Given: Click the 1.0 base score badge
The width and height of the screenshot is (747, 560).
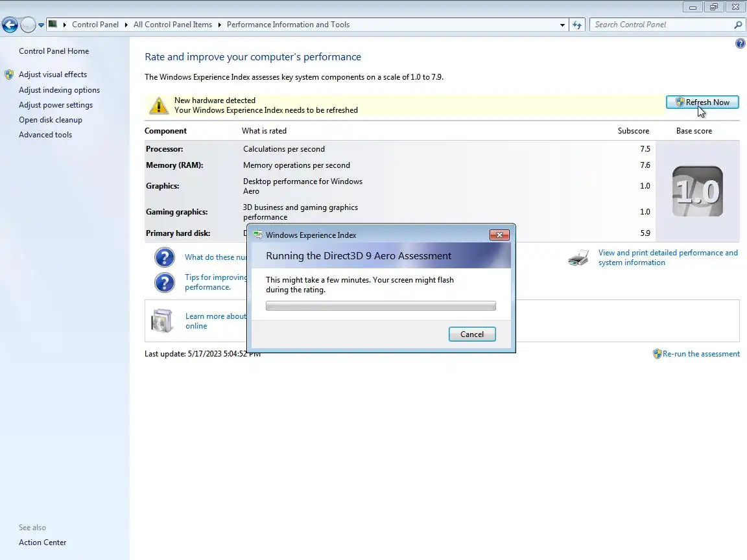Looking at the screenshot, I should point(698,191).
